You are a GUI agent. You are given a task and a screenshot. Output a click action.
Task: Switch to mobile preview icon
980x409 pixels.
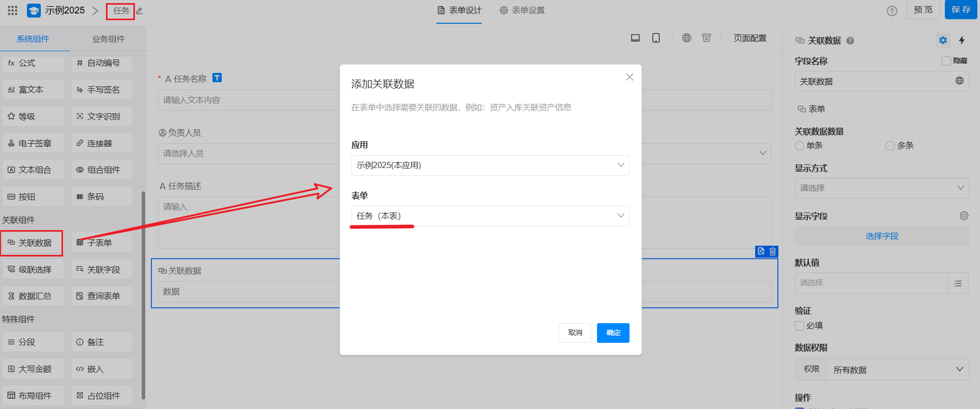(656, 38)
